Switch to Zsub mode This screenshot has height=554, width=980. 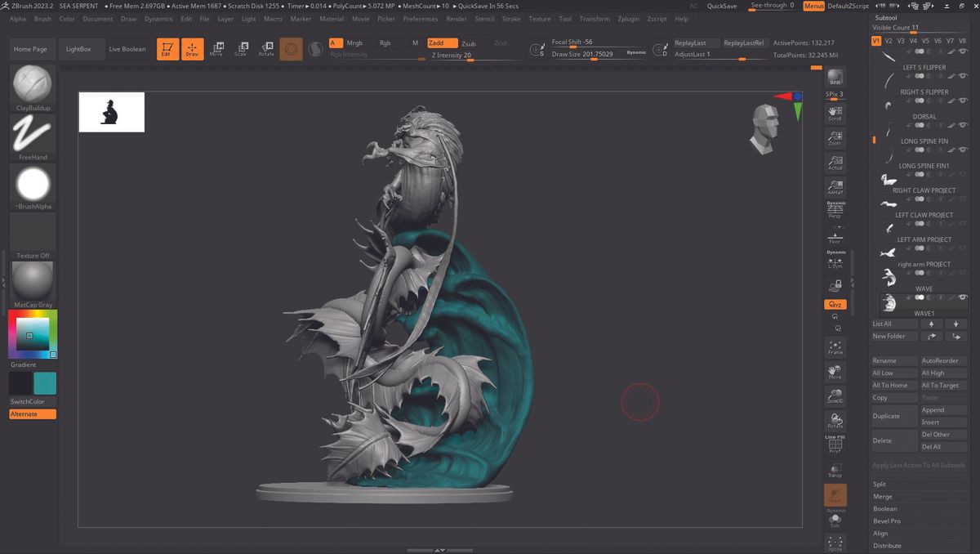click(468, 43)
